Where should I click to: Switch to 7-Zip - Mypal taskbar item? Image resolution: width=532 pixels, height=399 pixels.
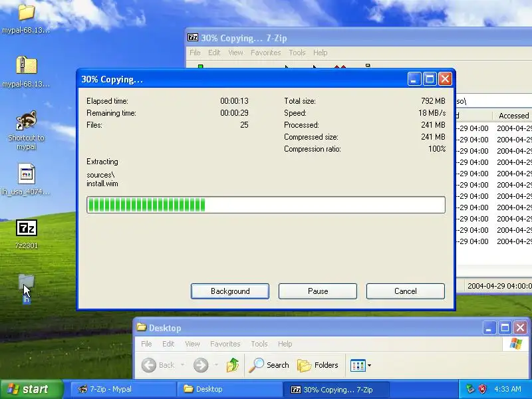click(123, 389)
